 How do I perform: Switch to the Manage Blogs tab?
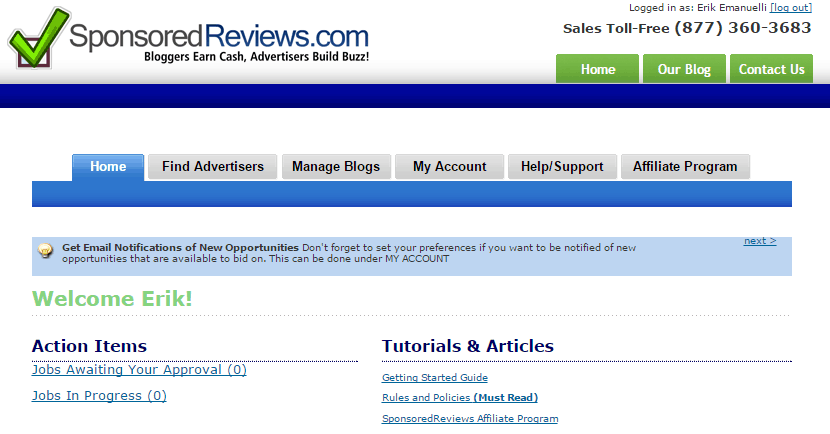tap(336, 167)
